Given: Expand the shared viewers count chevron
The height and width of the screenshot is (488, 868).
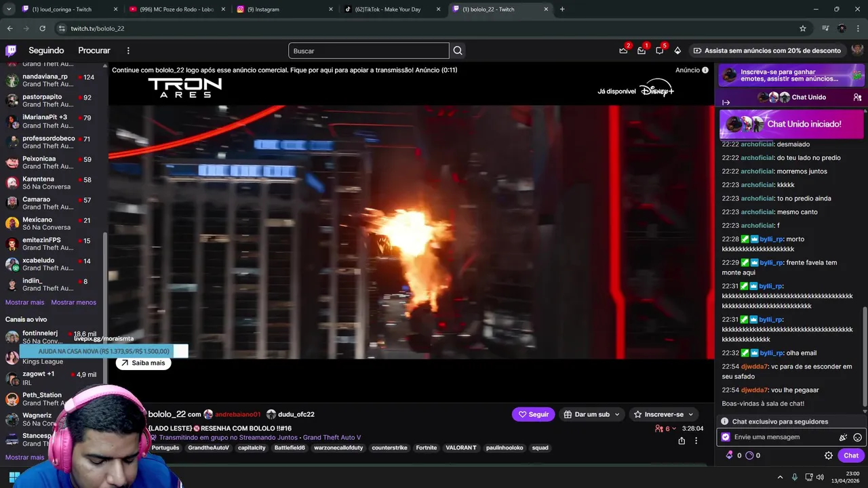Looking at the screenshot, I should click(674, 428).
